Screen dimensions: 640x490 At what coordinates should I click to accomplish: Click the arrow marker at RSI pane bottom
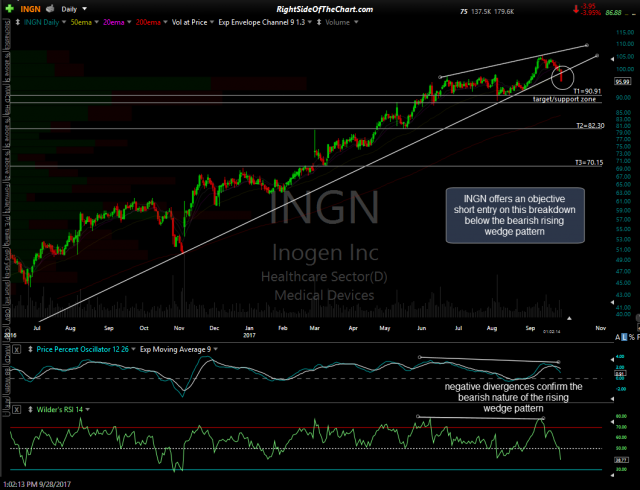[612, 475]
